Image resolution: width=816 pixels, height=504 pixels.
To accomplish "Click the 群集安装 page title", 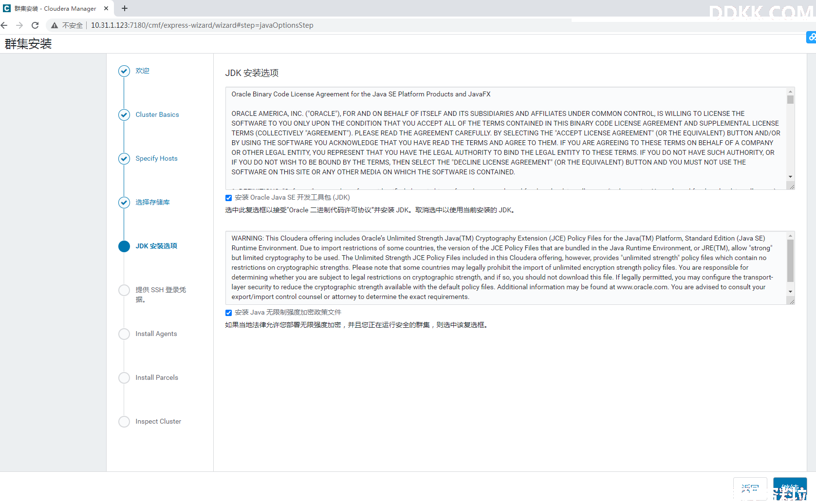I will coord(28,44).
